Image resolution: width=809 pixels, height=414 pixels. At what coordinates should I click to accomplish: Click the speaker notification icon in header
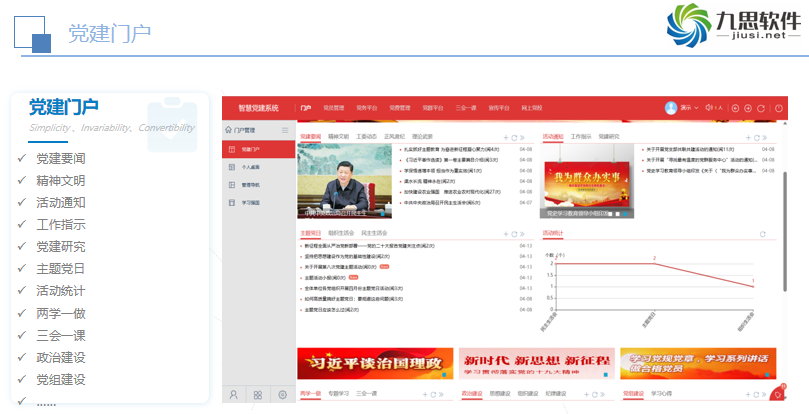click(708, 107)
